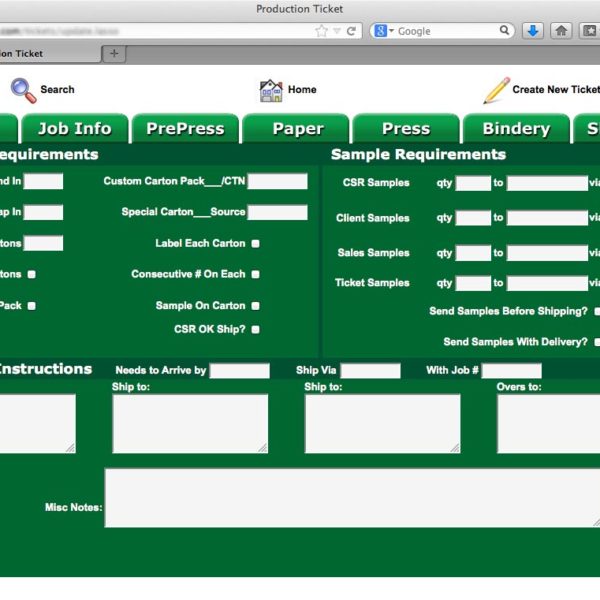Switch to the PrePress tab
This screenshot has height=600, width=600.
(x=185, y=129)
